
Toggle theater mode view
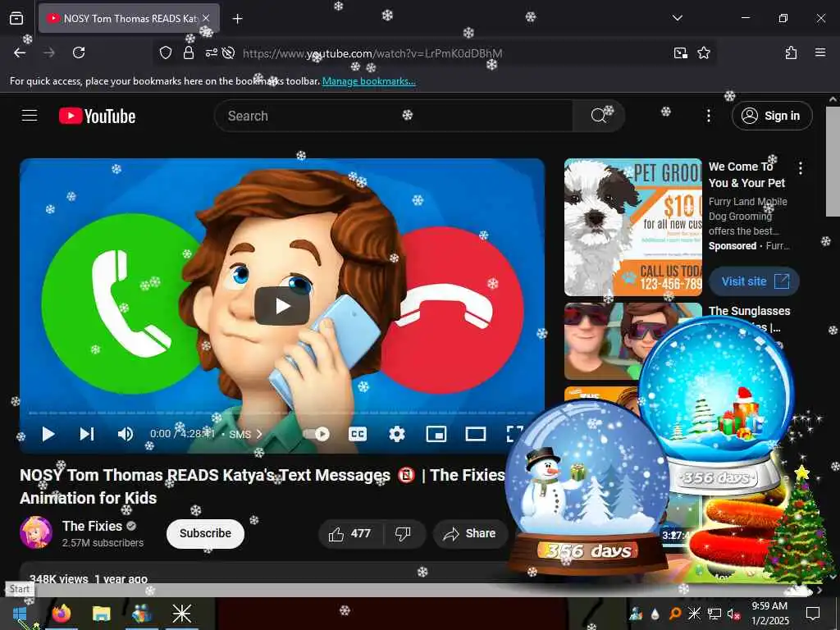pyautogui.click(x=475, y=434)
